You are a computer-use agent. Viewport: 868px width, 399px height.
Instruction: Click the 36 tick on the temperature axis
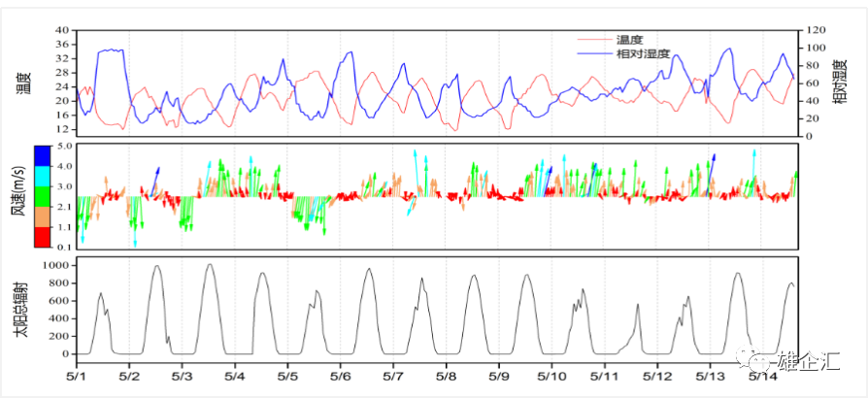pyautogui.click(x=64, y=45)
